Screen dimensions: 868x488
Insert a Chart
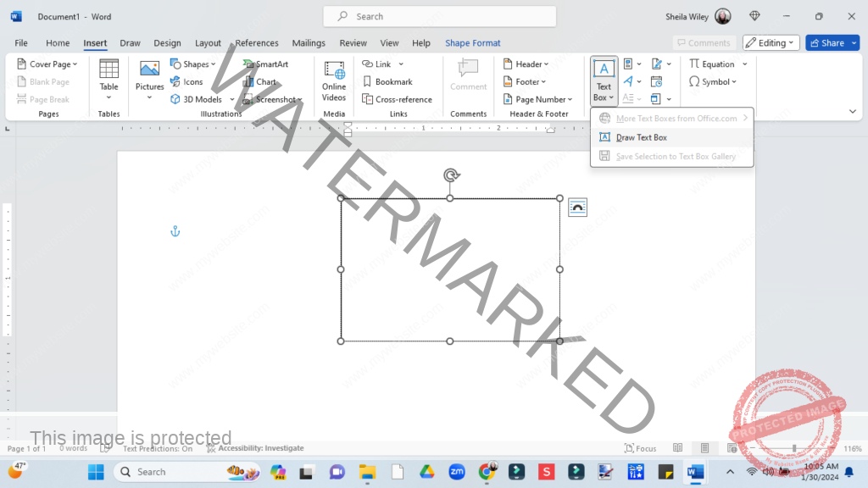pos(259,82)
